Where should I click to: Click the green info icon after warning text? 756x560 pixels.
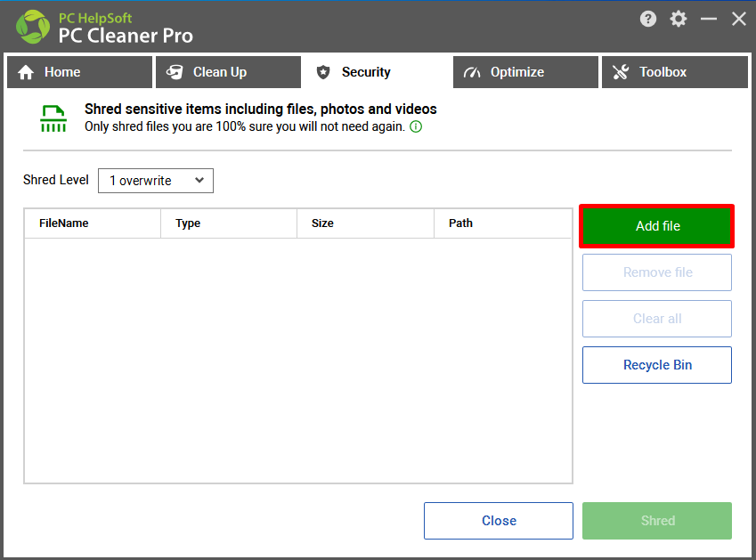coord(416,126)
